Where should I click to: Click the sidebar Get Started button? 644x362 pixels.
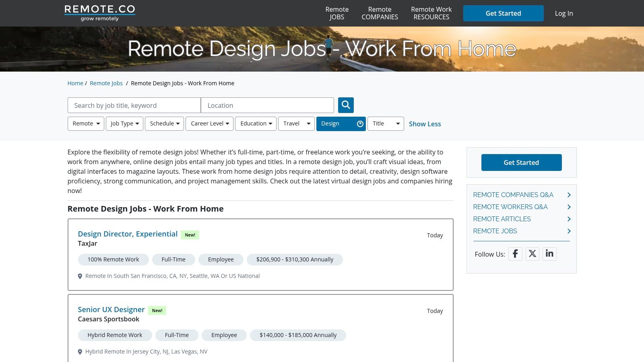[x=521, y=162]
